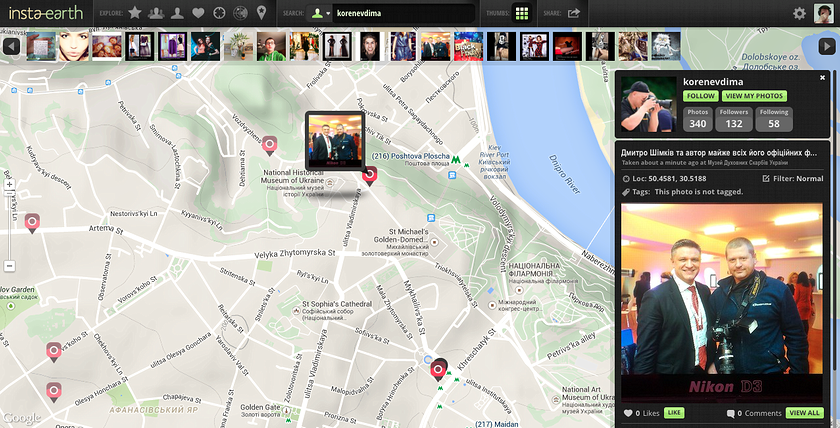This screenshot has width=840, height=428.
Task: Select the Explore crosshair target icon
Action: pos(219,13)
